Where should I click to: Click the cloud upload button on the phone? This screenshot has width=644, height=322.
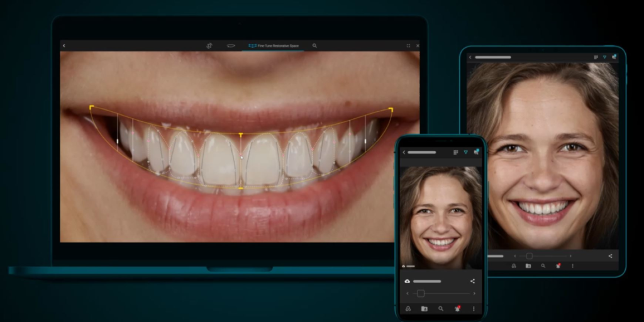pyautogui.click(x=407, y=281)
